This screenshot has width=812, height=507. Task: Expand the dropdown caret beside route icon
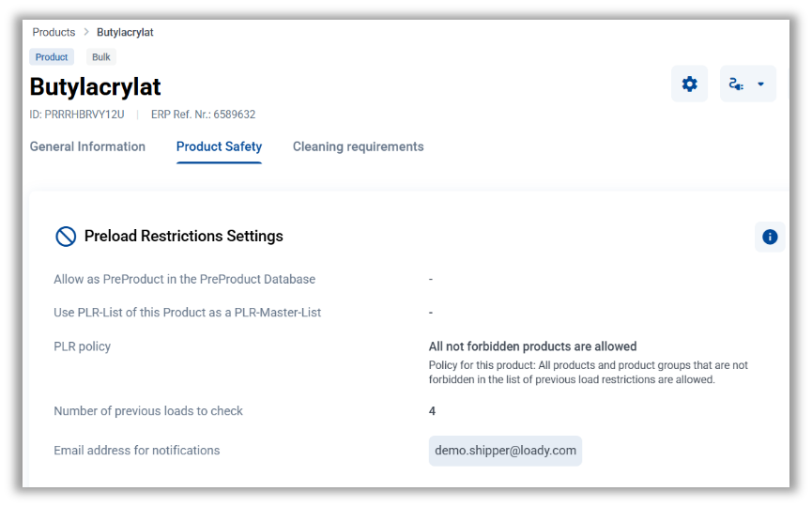pyautogui.click(x=761, y=84)
